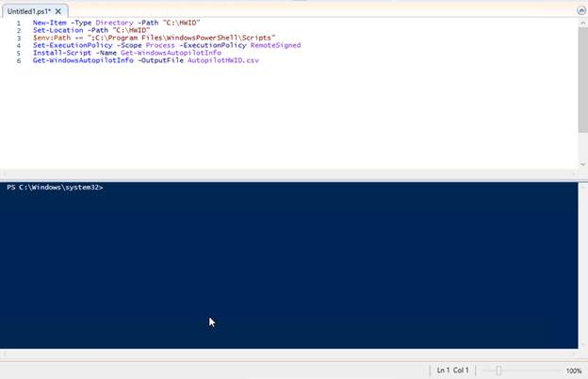Click the New-Item command on line 1
The image size is (588, 379).
(x=49, y=23)
